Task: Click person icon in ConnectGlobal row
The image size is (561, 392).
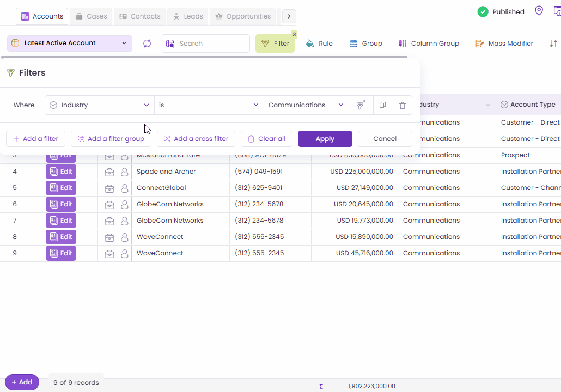Action: 125,188
